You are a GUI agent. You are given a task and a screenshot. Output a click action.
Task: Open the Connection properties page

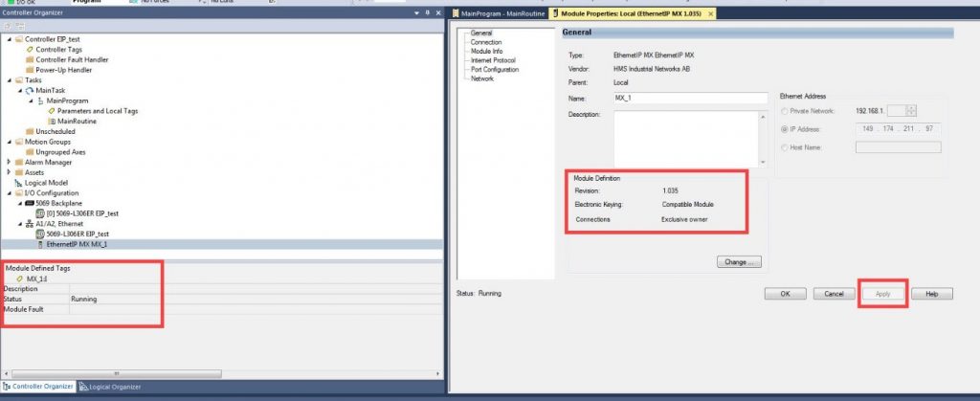(485, 42)
